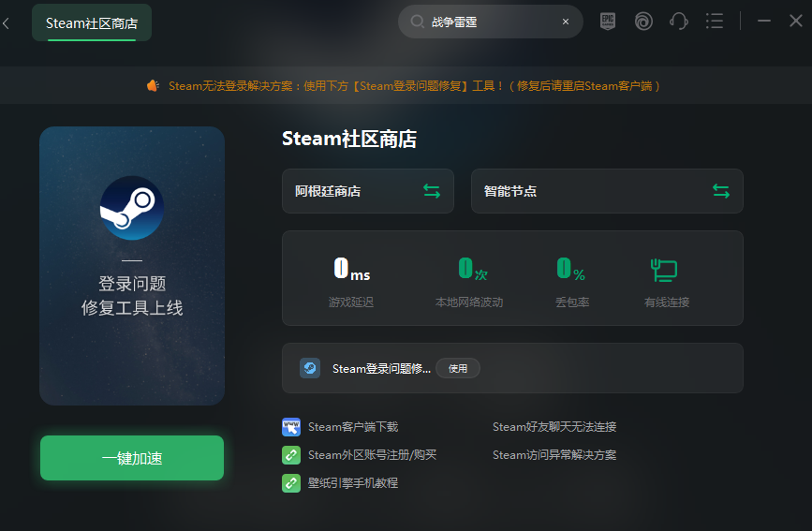The image size is (812, 531).
Task: Open the Ubisoft swirl icon
Action: point(643,22)
